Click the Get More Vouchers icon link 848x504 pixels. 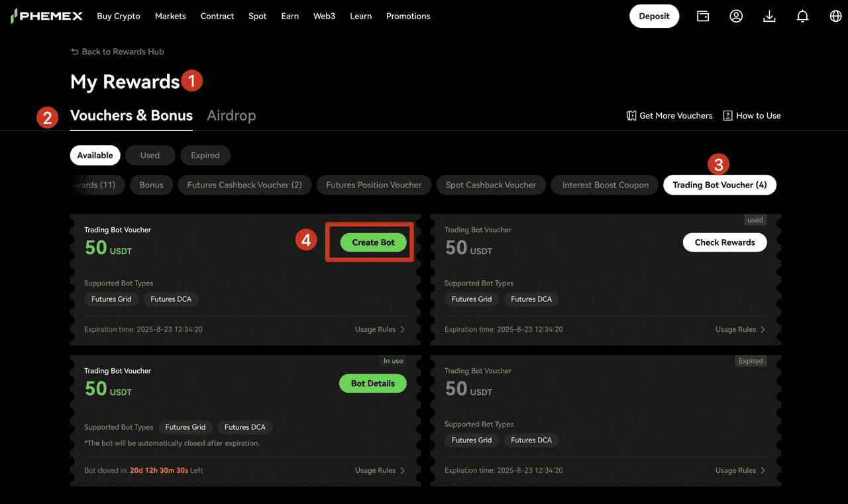tap(669, 115)
